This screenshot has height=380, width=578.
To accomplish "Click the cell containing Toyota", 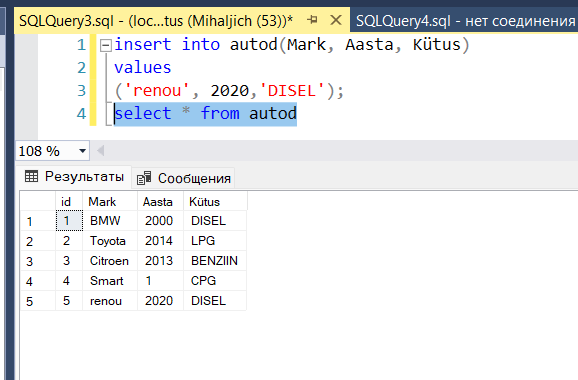I will 110,241.
